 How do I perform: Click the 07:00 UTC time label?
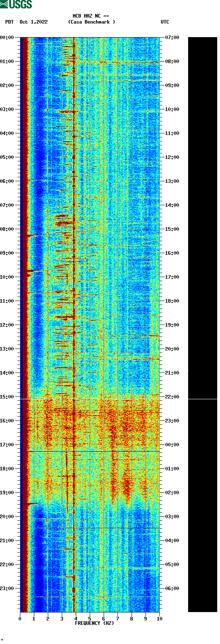172,38
